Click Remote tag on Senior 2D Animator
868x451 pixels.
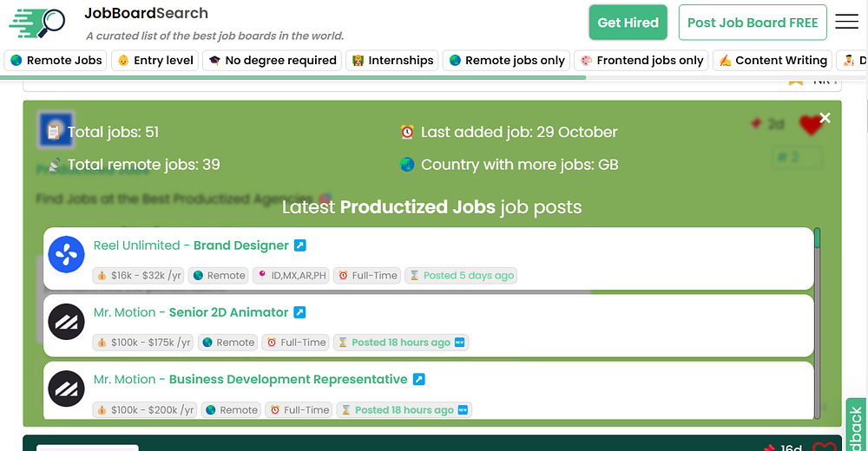coord(228,343)
